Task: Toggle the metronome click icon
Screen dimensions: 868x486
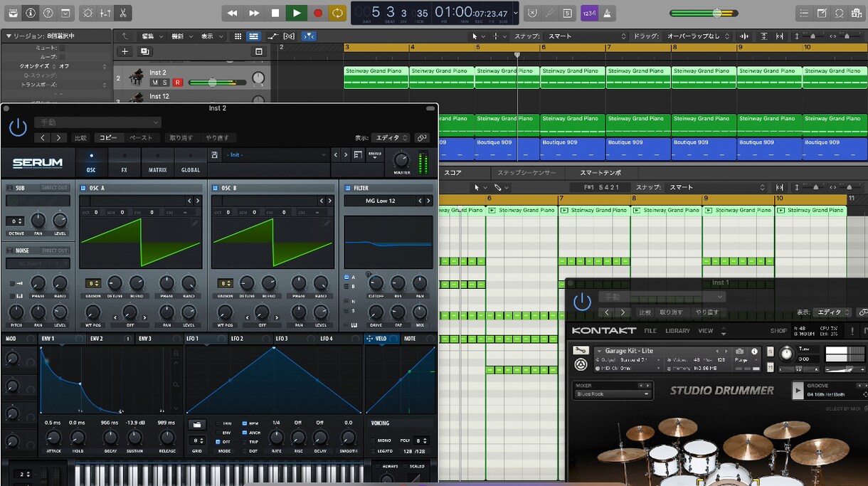Action: click(x=607, y=13)
